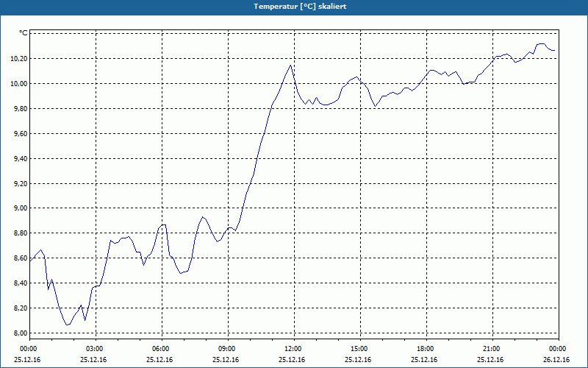588x368 pixels.
Task: Click the °C unit label on the axis
Action: (24, 33)
